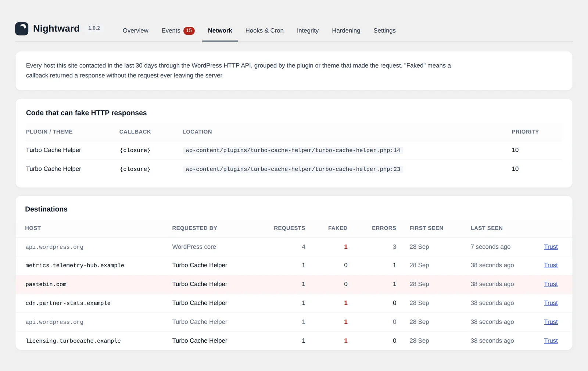
Task: Trust the licensing.turbocache.example host
Action: [551, 341]
